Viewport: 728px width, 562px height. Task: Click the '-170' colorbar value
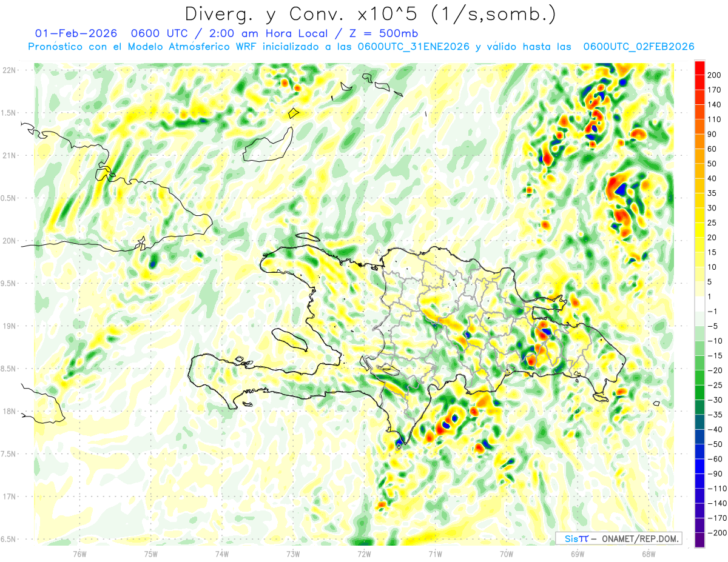point(718,518)
